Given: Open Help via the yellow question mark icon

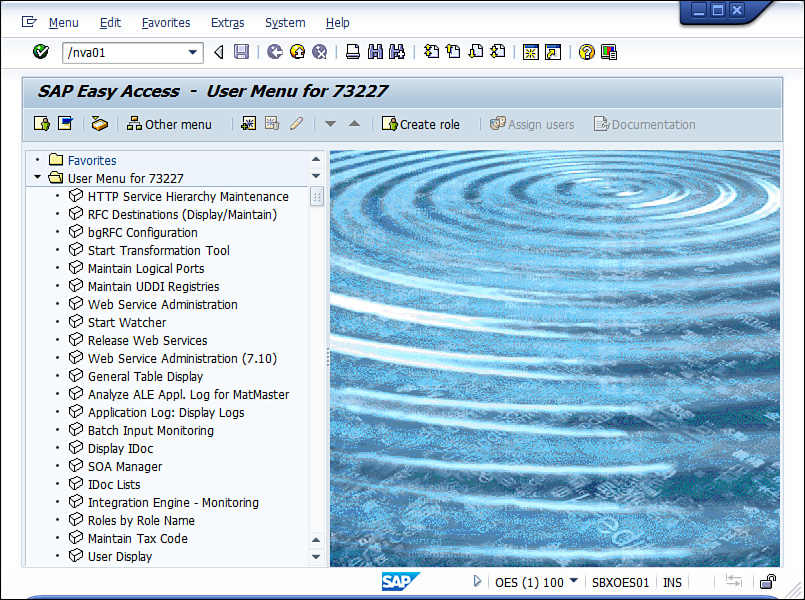Looking at the screenshot, I should [x=586, y=52].
